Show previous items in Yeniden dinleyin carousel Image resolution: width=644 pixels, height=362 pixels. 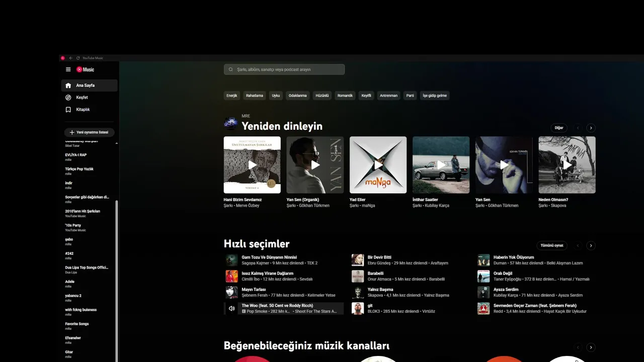point(578,128)
